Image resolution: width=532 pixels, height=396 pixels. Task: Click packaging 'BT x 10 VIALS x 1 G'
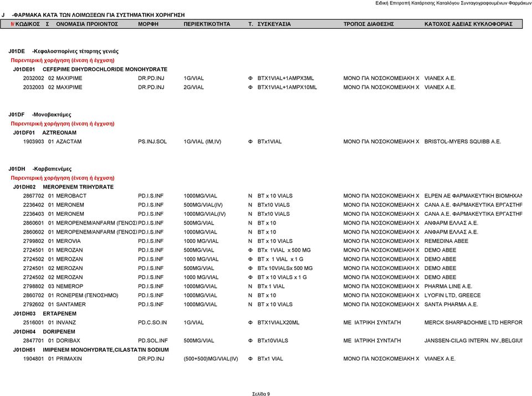click(x=282, y=277)
